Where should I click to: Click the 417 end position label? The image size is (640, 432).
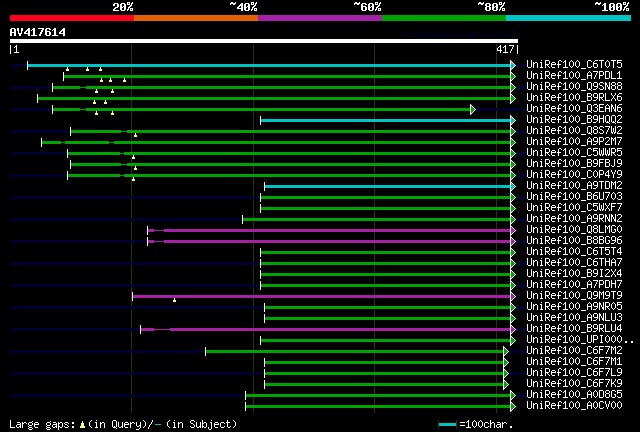(x=505, y=49)
